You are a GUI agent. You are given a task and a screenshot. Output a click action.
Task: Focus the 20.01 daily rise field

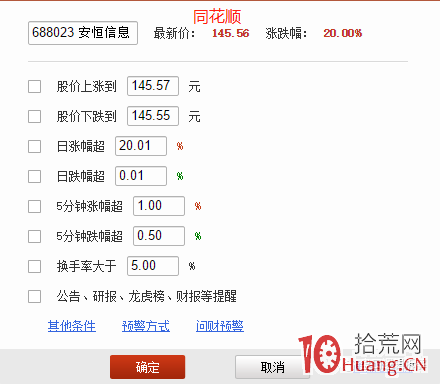(x=141, y=146)
